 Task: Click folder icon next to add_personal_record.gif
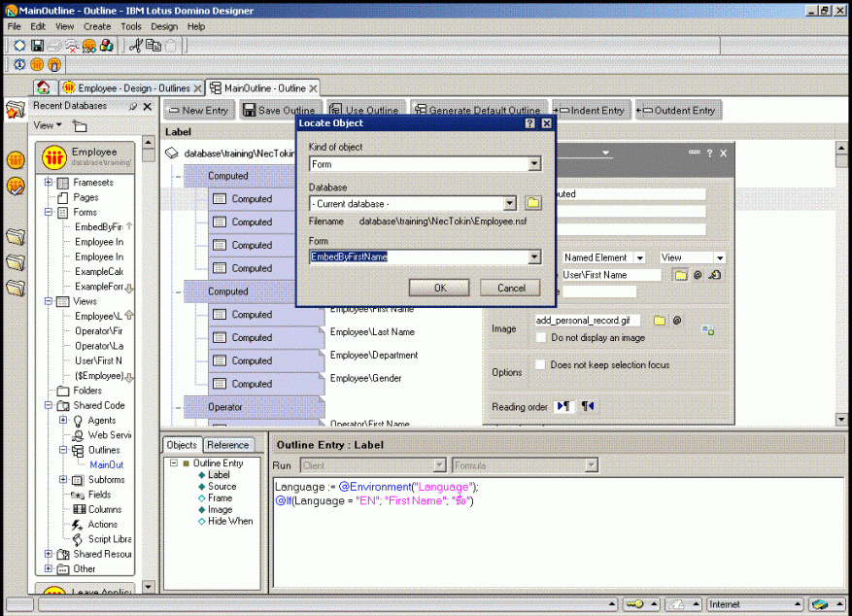tap(660, 321)
